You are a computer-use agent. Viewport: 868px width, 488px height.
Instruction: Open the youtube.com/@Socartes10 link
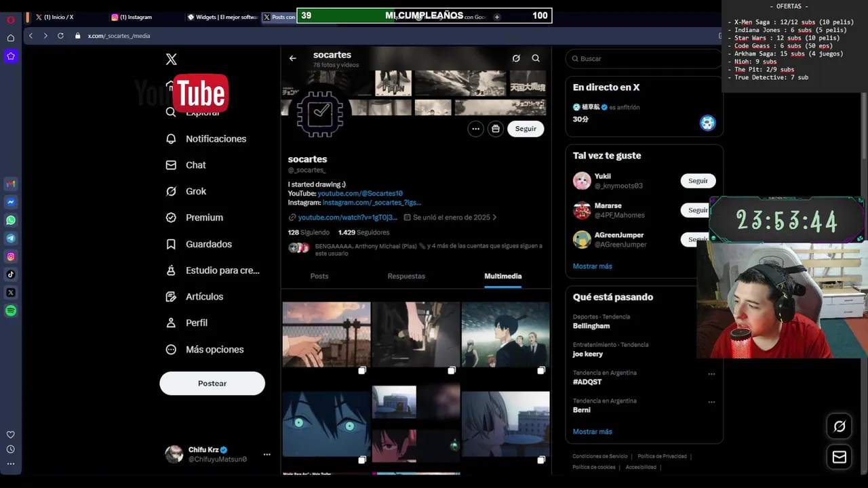pyautogui.click(x=360, y=194)
